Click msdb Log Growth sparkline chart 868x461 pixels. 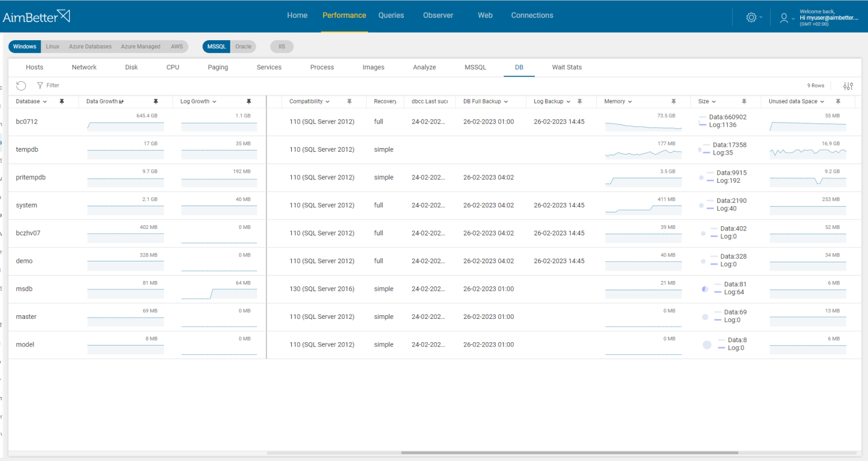(x=219, y=293)
